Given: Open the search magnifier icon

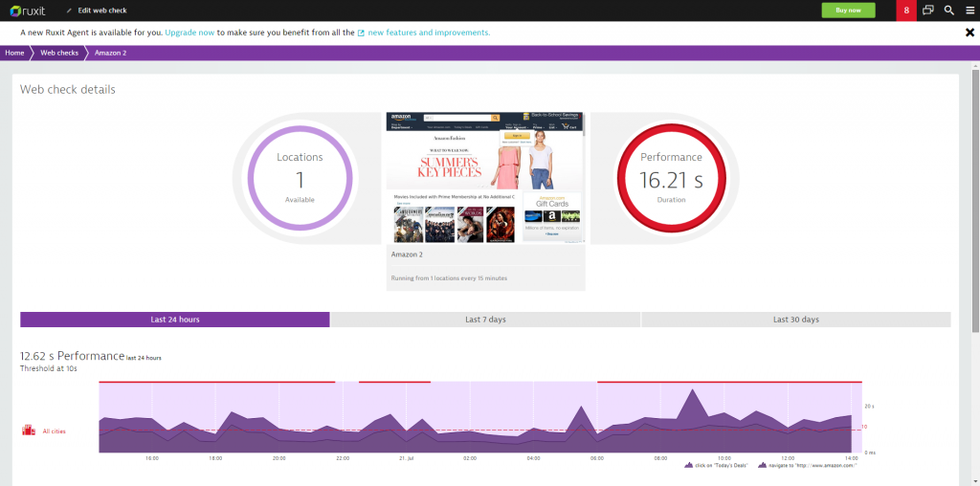Looking at the screenshot, I should tap(948, 11).
